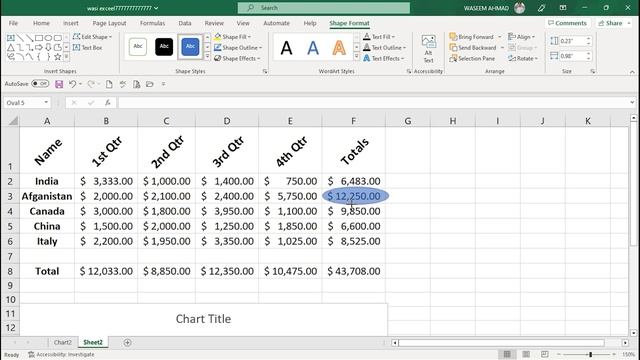Switch to the Chart2 sheet tab
Image resolution: width=640 pixels, height=360 pixels.
click(x=62, y=342)
